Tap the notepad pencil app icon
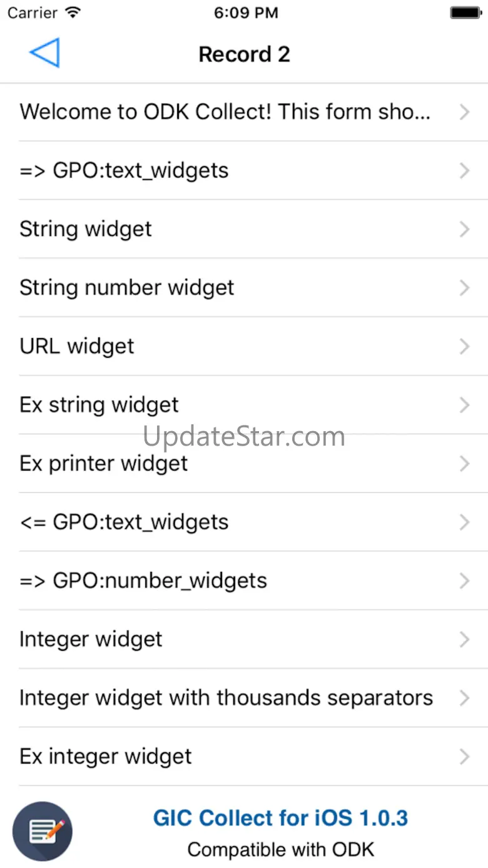 43,832
